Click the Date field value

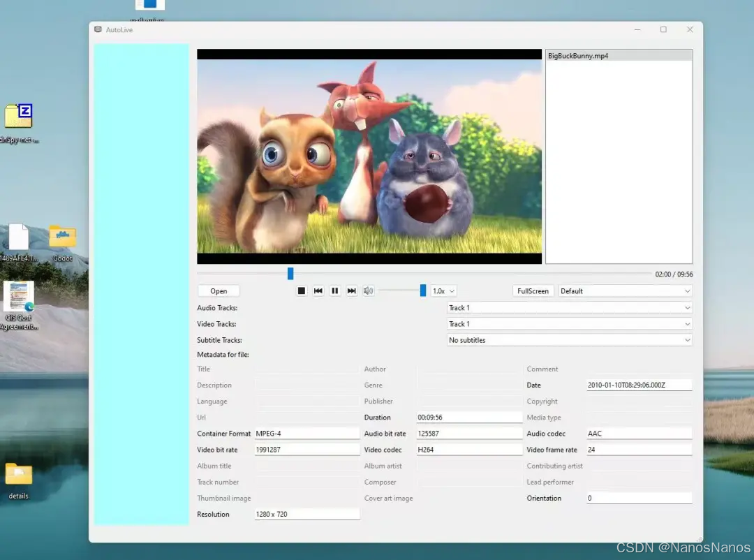pyautogui.click(x=639, y=385)
